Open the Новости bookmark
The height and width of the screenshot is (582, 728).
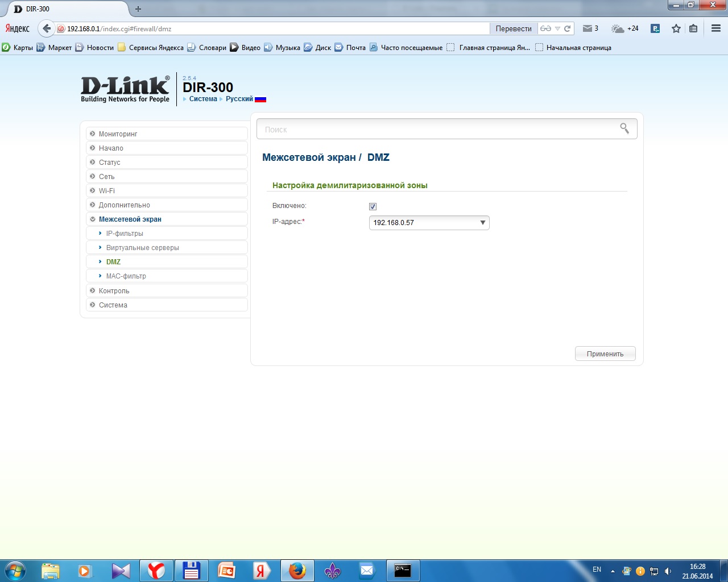[94, 48]
